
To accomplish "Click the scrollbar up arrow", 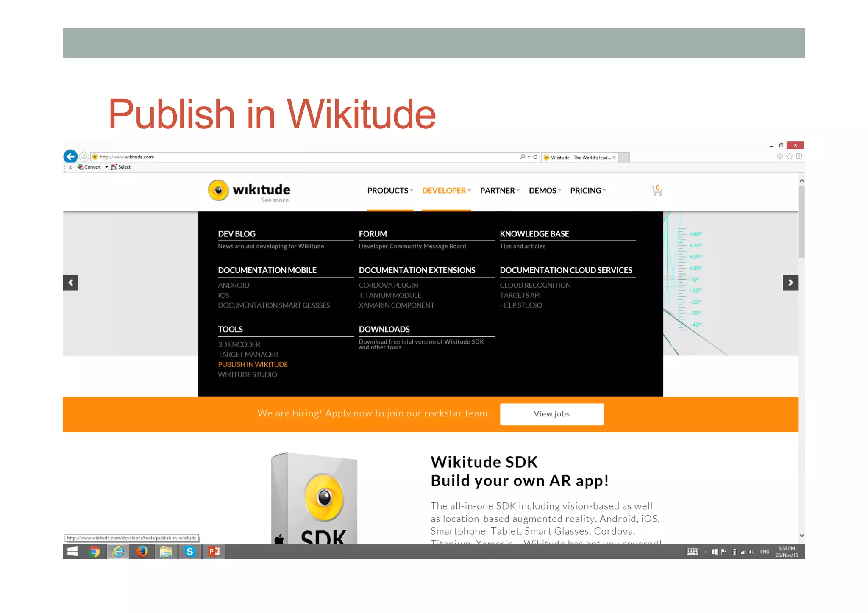I will 801,181.
